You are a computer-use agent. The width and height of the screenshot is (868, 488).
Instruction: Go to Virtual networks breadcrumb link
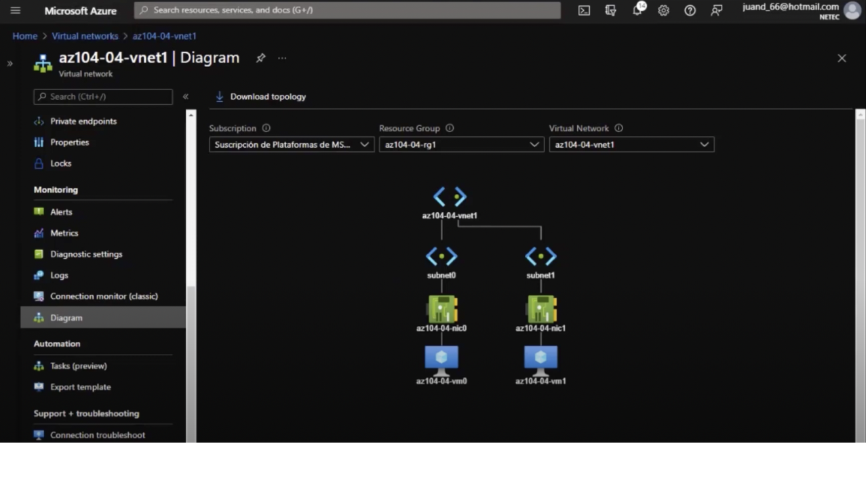tap(85, 36)
